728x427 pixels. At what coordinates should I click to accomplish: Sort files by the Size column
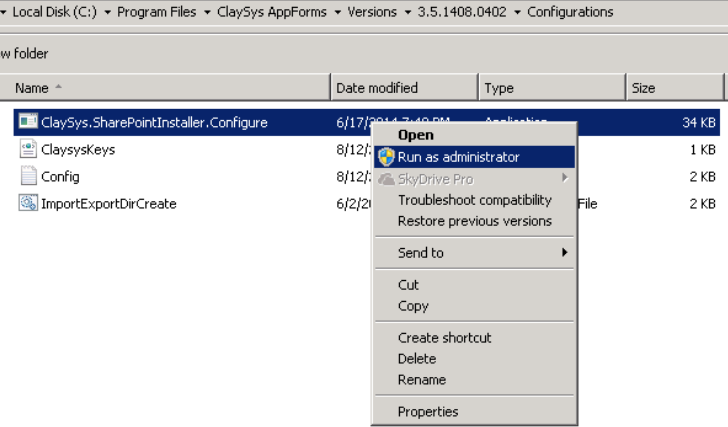coord(675,87)
